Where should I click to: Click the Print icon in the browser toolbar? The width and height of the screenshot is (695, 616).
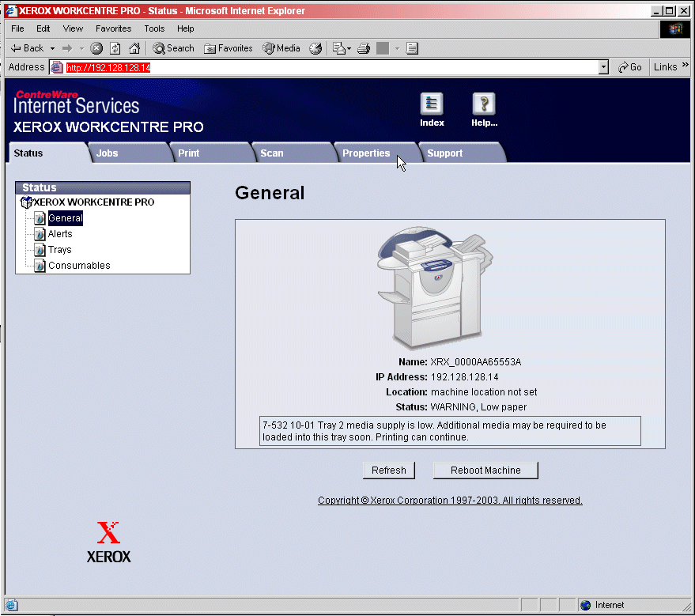(363, 48)
